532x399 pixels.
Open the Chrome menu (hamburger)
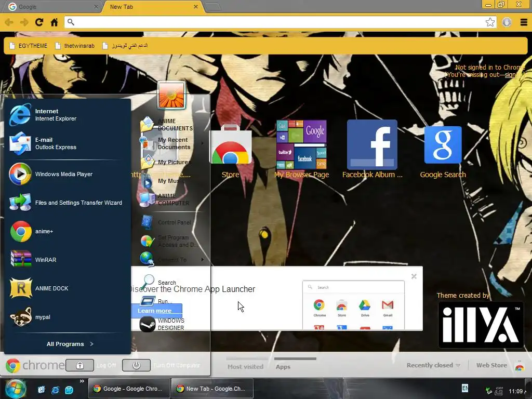[524, 22]
